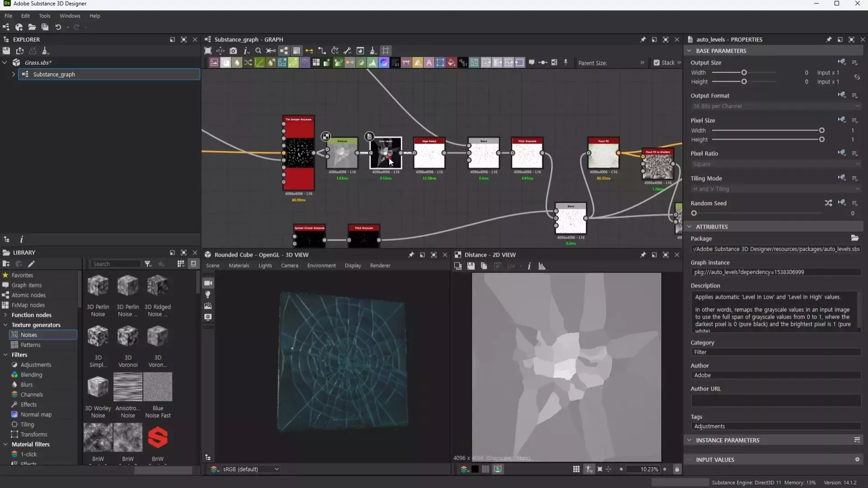Collapse the Attributes section
The width and height of the screenshot is (868, 488).
point(689,227)
